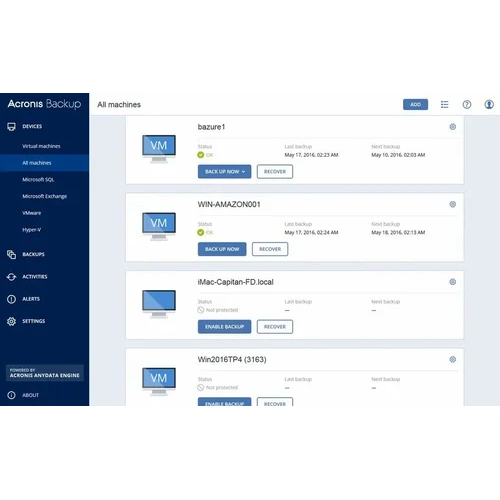This screenshot has height=500, width=500.
Task: Open gear settings for iMac-Capitan-FD.local
Action: (x=453, y=282)
